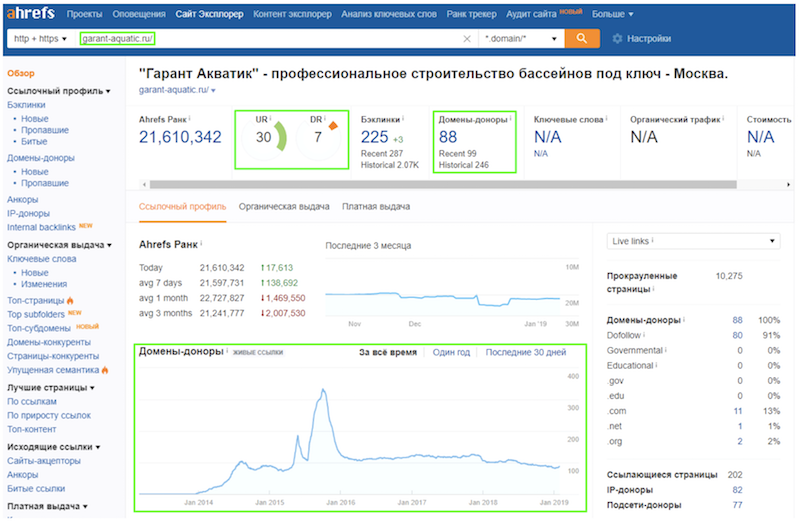Click the URL input field
The image size is (800, 529).
point(268,39)
